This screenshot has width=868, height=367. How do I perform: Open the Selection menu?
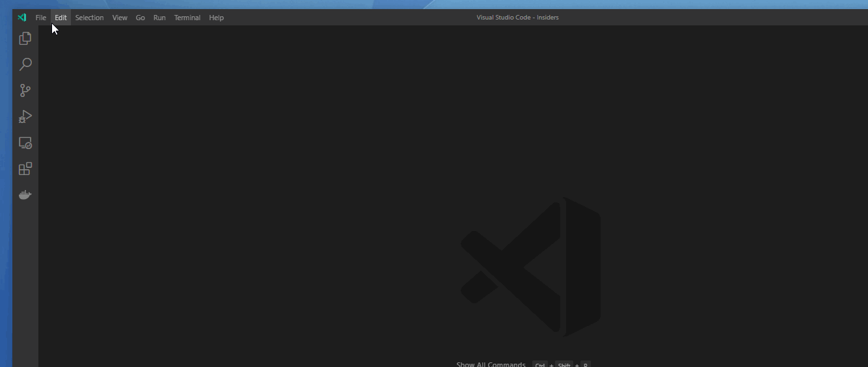pyautogui.click(x=89, y=18)
